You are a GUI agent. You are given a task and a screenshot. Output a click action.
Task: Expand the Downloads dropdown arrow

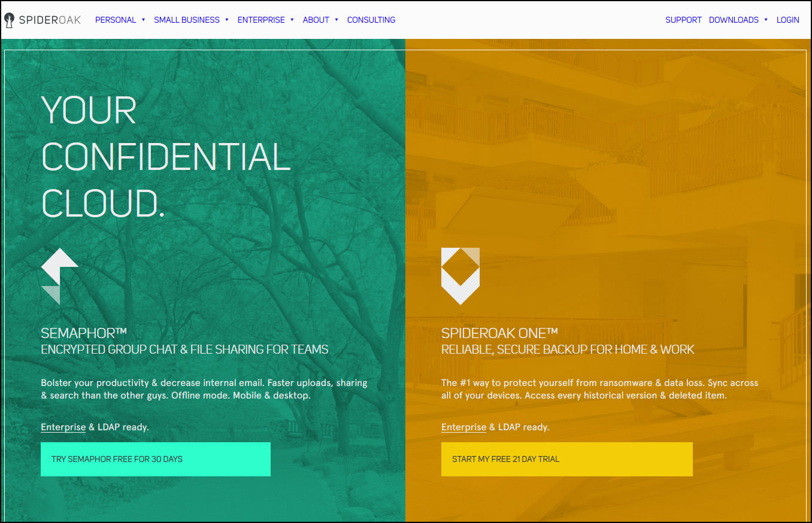pyautogui.click(x=766, y=20)
